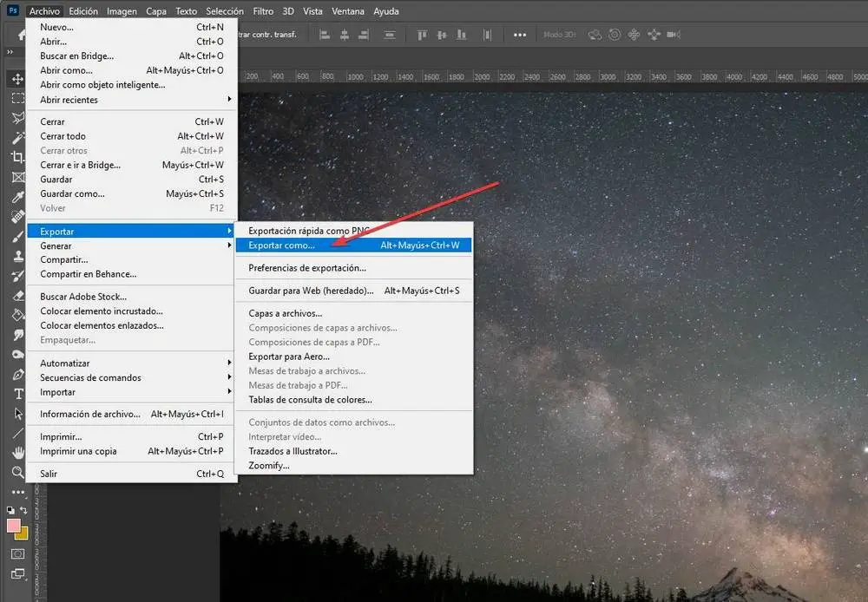The image size is (868, 602).
Task: Select the Eyedropper tool
Action: pos(17,197)
